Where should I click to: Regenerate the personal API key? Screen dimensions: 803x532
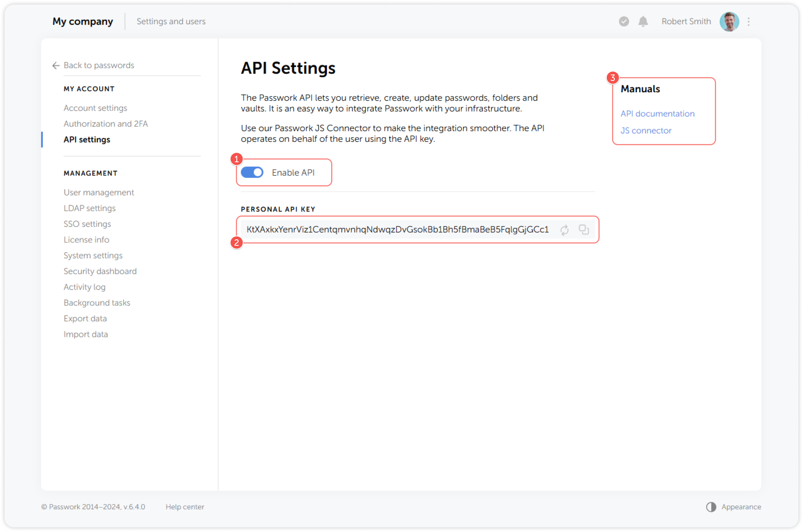tap(565, 230)
